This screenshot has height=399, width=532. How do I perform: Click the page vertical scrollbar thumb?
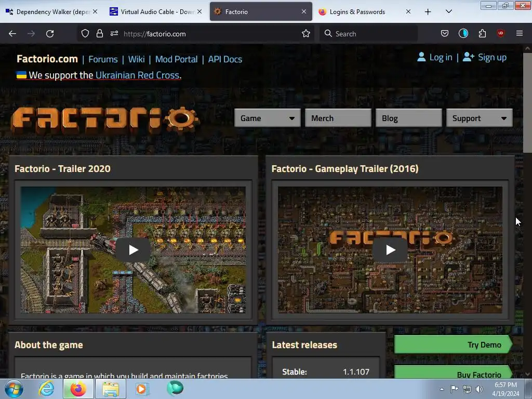click(527, 102)
